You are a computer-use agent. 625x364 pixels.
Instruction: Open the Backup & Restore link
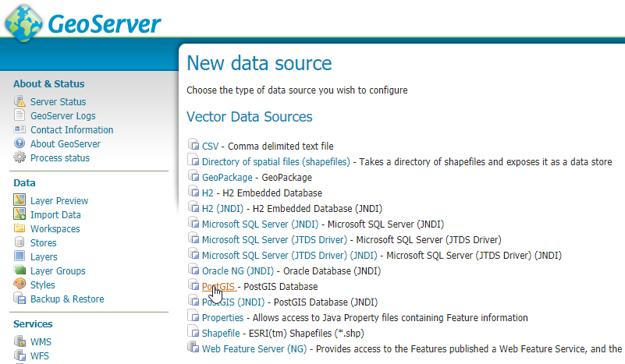pyautogui.click(x=67, y=299)
